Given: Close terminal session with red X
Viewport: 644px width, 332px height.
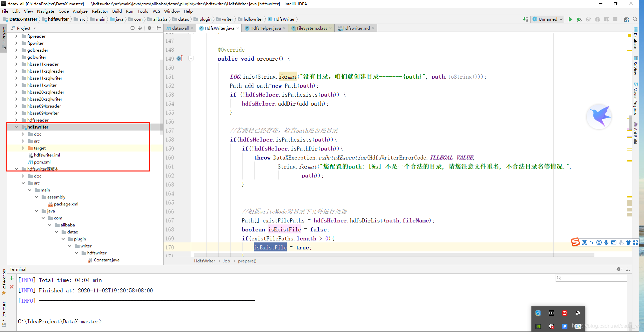Looking at the screenshot, I should [12, 287].
